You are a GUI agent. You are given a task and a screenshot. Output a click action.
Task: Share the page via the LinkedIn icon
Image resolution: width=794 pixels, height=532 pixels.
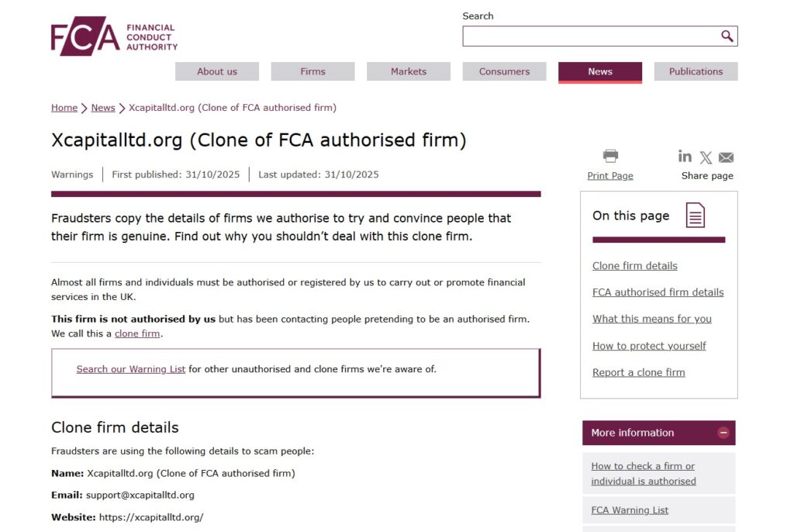(x=685, y=157)
